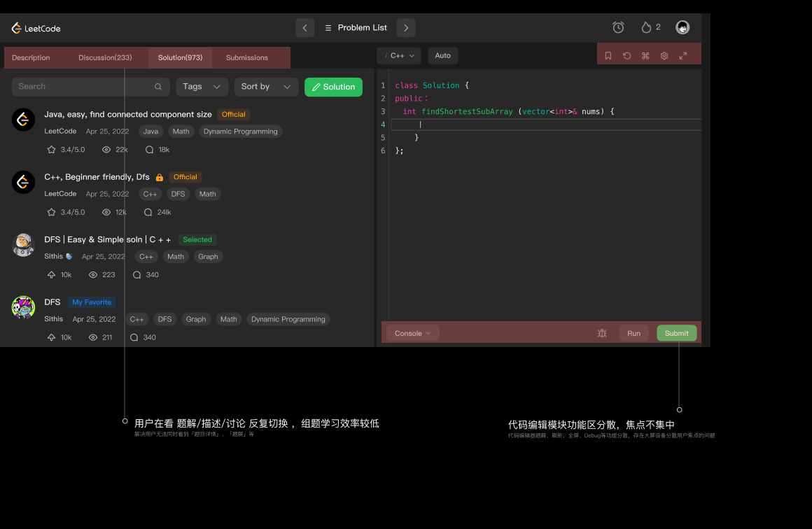Open the user profile avatar

[682, 27]
